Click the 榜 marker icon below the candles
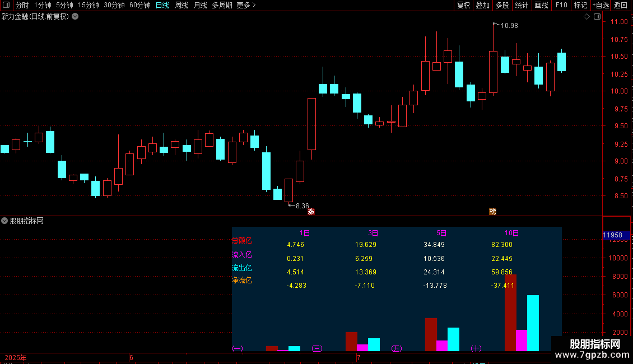This screenshot has width=633, height=364. 492,212
